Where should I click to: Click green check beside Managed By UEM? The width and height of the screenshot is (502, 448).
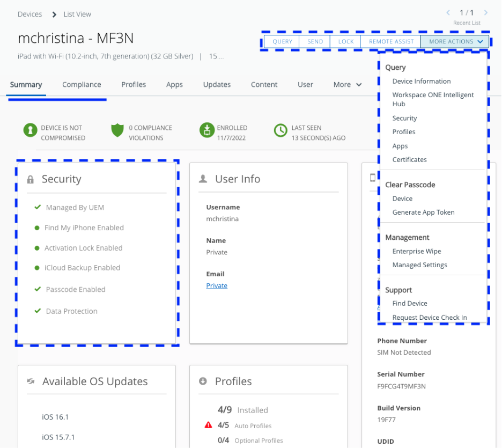(x=38, y=207)
